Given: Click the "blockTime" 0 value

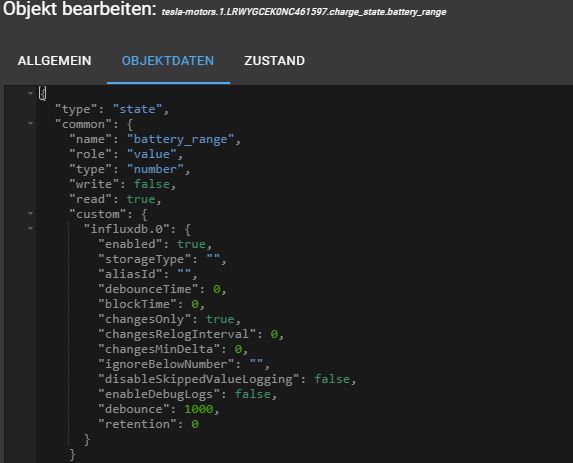Looking at the screenshot, I should [x=195, y=304].
